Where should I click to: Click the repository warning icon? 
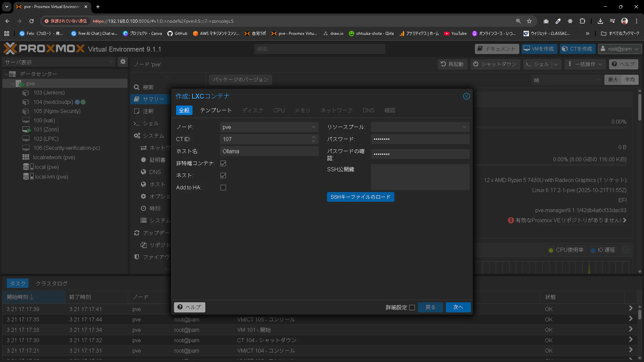511,220
